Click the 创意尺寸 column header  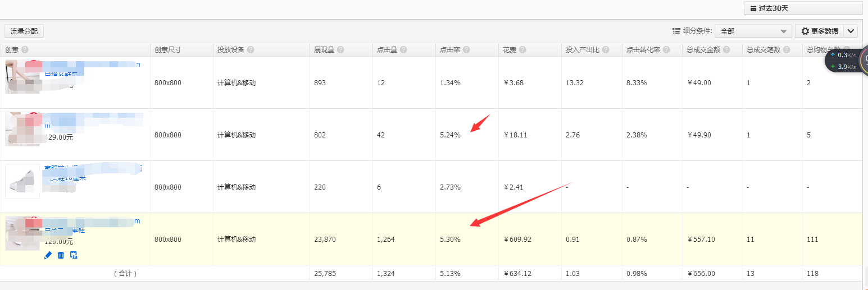168,50
